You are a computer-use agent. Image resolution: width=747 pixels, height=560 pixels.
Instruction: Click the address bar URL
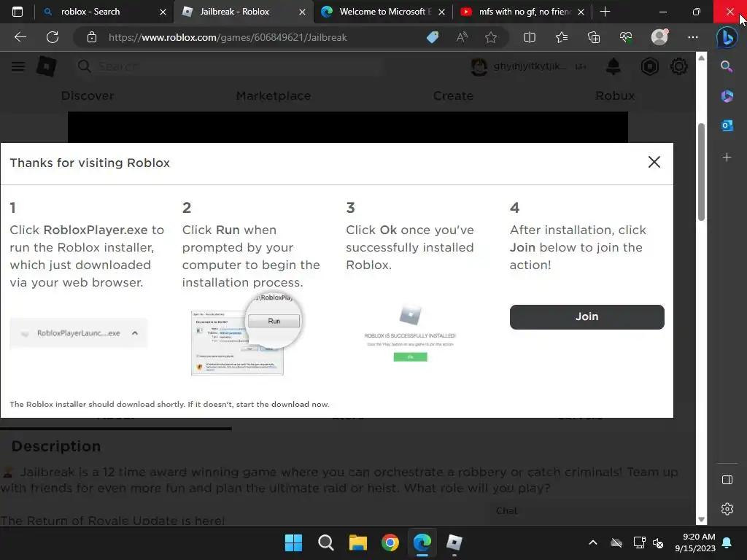[x=228, y=37]
